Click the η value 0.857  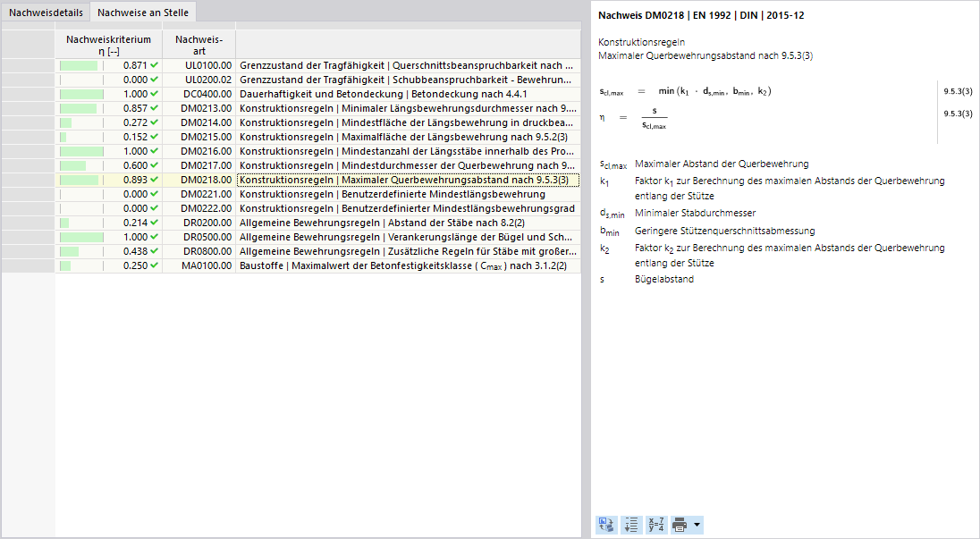[135, 108]
